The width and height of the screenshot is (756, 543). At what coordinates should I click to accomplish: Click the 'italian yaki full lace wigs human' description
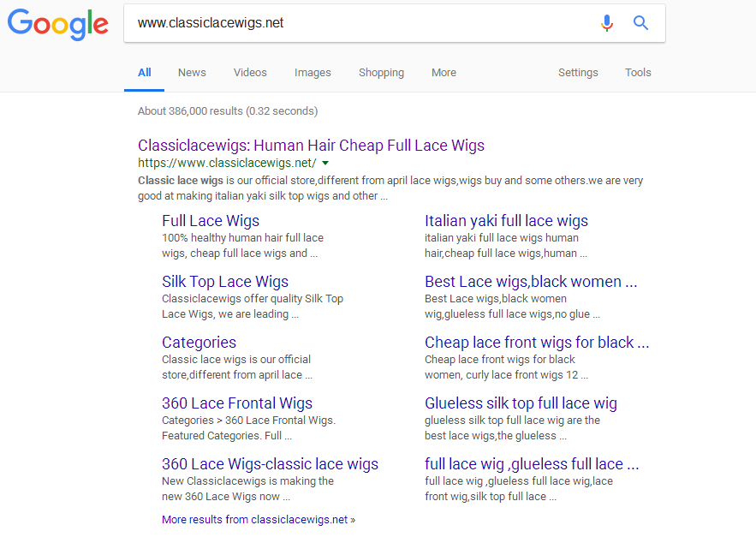coord(506,246)
